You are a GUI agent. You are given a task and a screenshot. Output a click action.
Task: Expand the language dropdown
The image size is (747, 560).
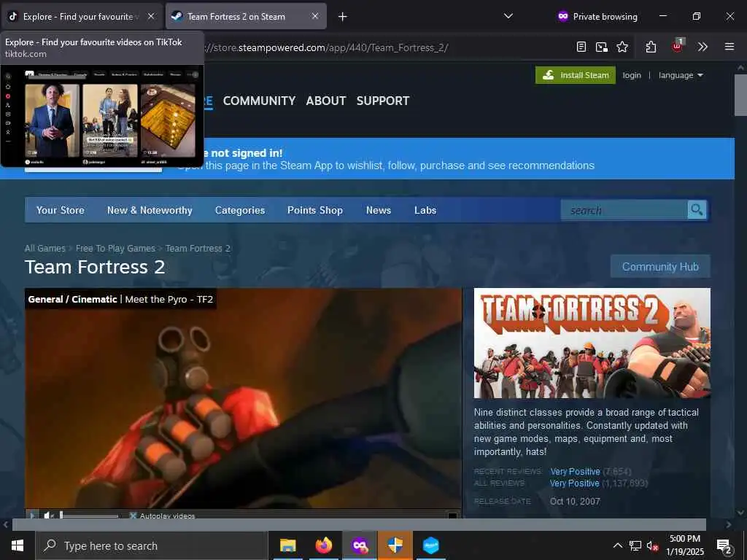681,75
